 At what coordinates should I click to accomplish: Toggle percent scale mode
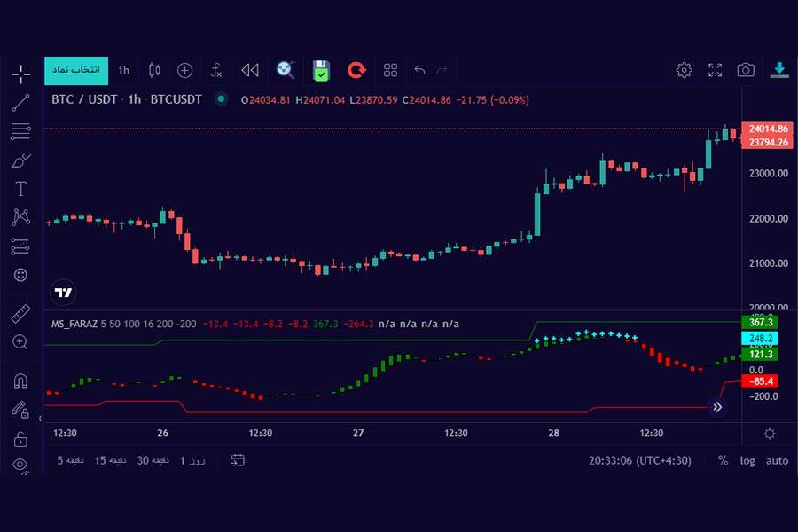[723, 461]
